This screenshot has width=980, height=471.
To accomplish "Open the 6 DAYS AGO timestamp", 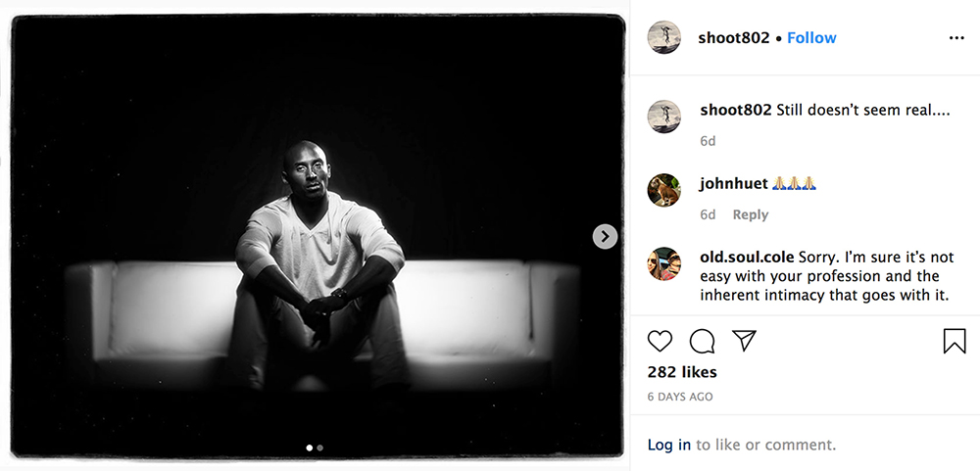I will tap(680, 397).
